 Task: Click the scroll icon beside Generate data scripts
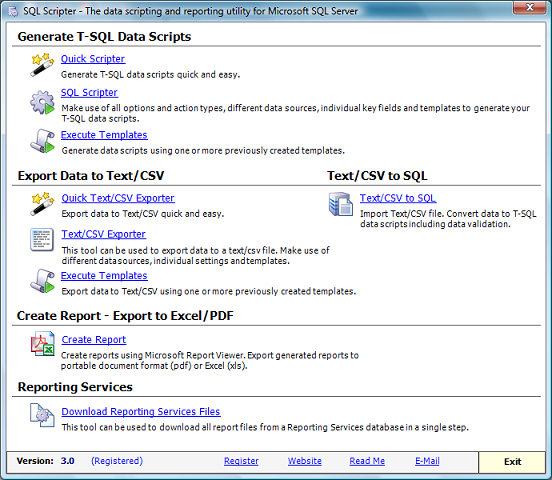click(42, 141)
